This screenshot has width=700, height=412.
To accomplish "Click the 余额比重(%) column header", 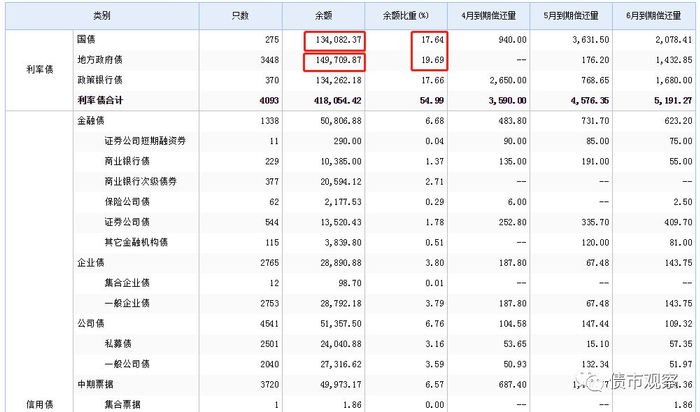I will (406, 16).
